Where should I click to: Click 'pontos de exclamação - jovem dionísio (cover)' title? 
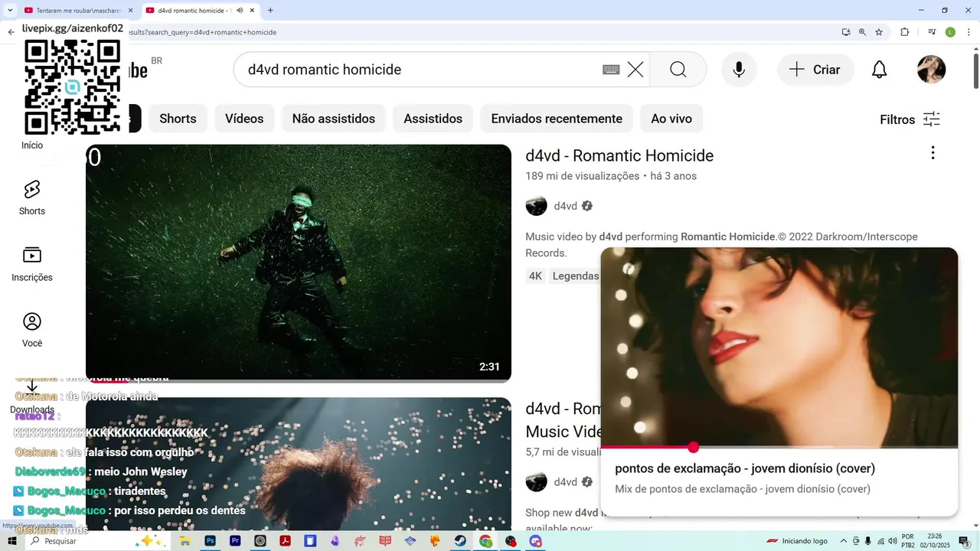point(745,468)
